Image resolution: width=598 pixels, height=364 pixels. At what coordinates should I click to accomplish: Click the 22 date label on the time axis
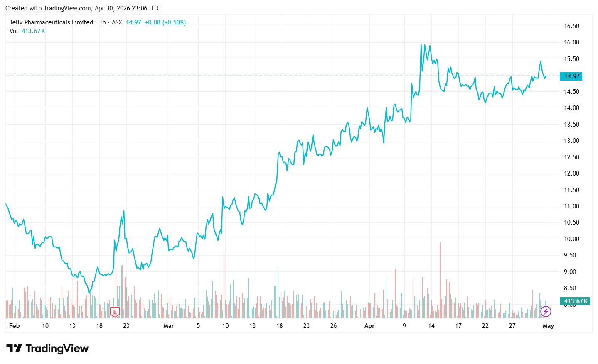(485, 326)
